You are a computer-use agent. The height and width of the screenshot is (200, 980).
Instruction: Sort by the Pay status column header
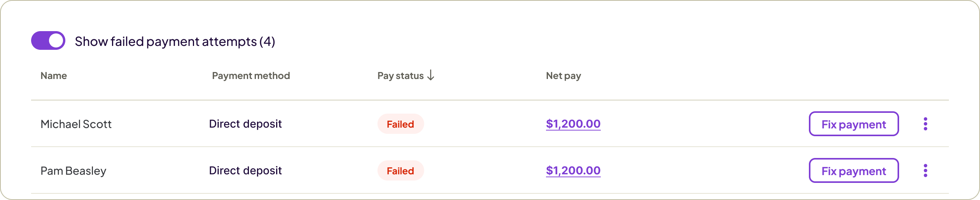click(x=400, y=76)
